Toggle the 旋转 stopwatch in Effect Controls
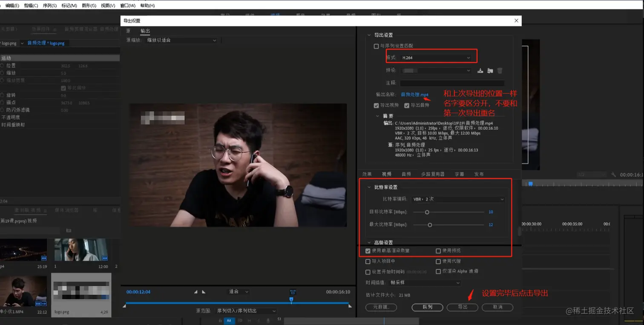The width and height of the screenshot is (644, 325). coord(2,95)
